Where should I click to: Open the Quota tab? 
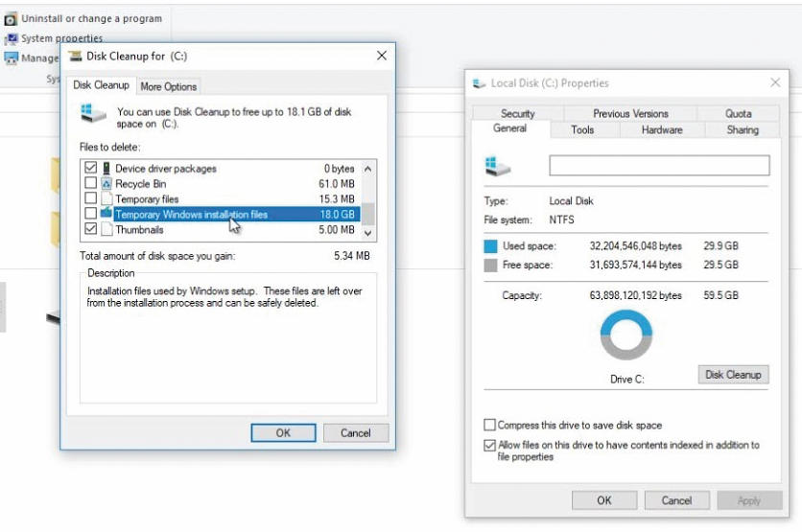[738, 113]
